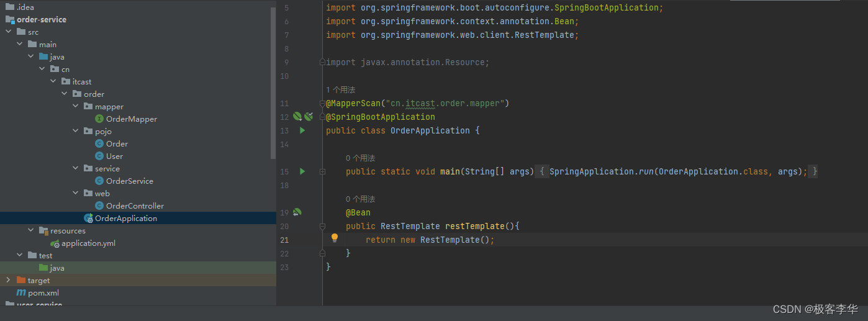Click fold end marker at line 22

click(x=322, y=253)
